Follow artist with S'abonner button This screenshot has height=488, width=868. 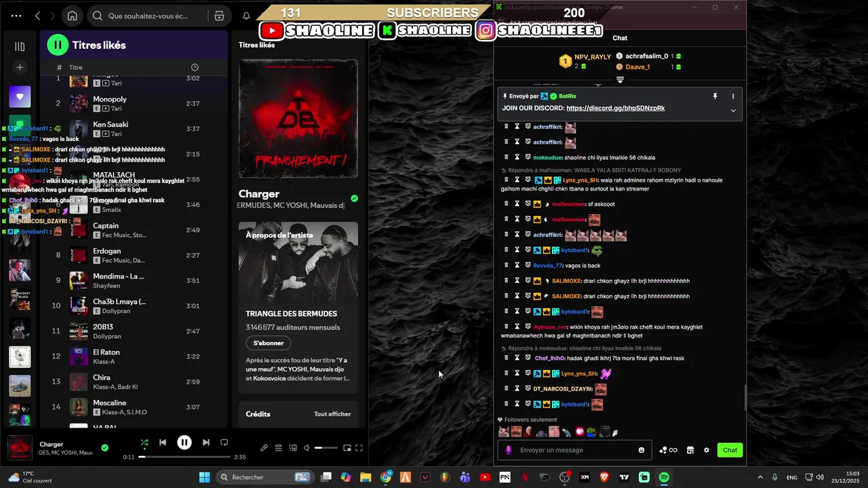pyautogui.click(x=268, y=343)
